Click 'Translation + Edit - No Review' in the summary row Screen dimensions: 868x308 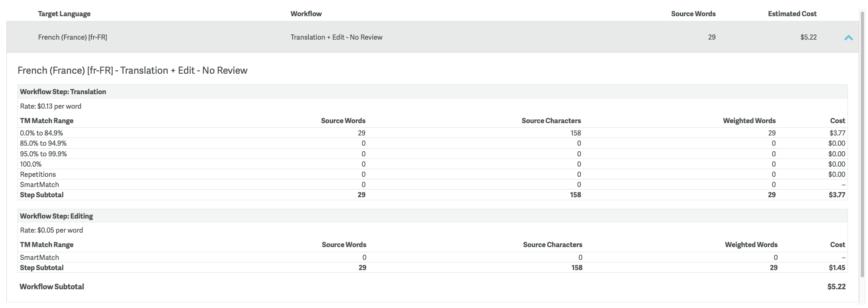click(x=336, y=37)
